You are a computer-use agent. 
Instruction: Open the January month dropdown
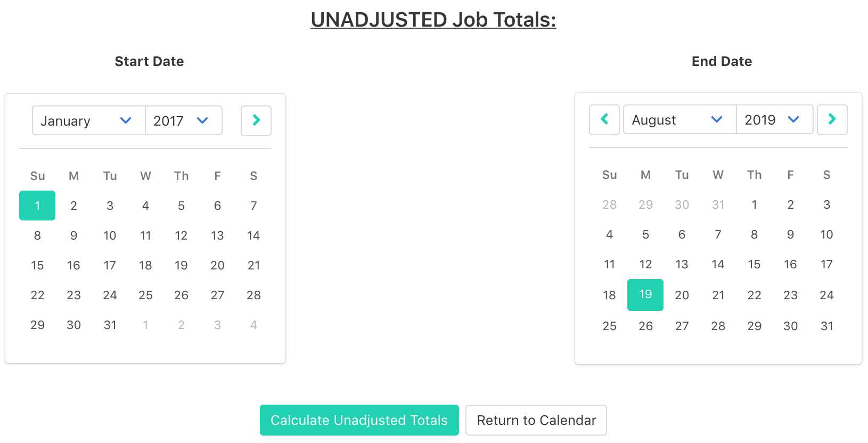[x=88, y=121]
